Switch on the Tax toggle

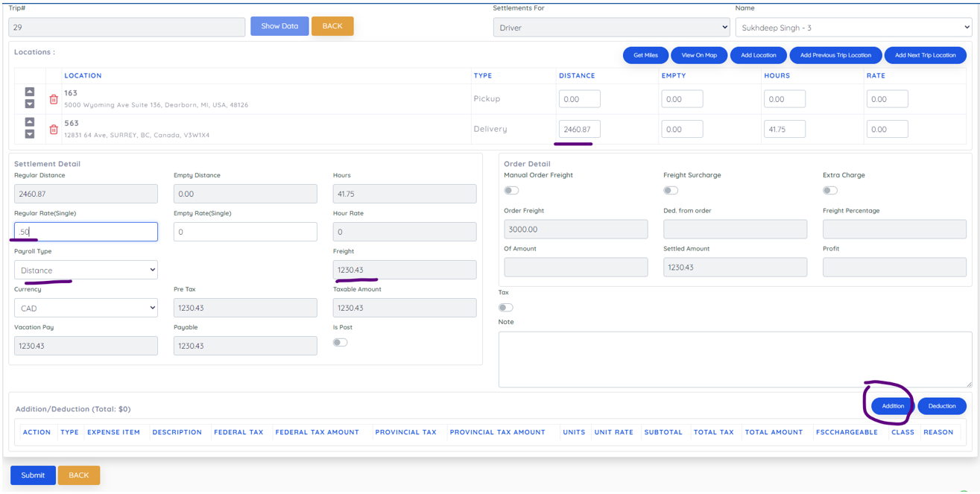[x=506, y=308]
